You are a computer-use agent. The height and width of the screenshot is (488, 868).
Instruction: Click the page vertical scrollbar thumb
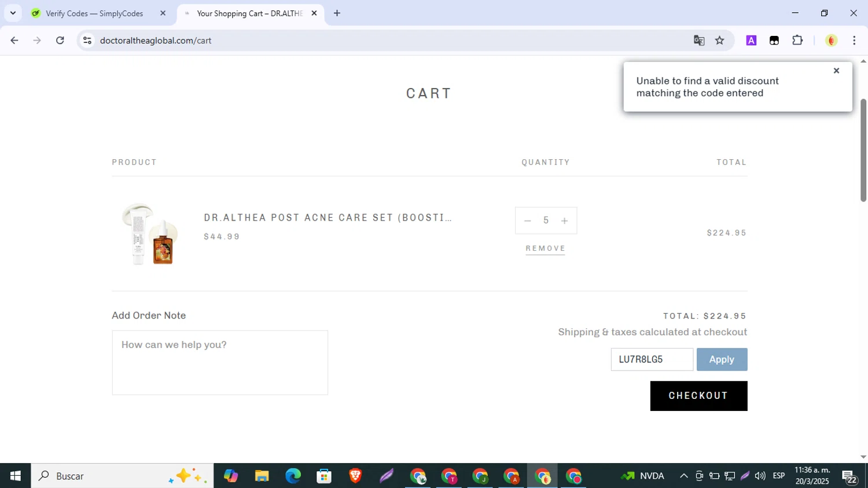pyautogui.click(x=863, y=151)
